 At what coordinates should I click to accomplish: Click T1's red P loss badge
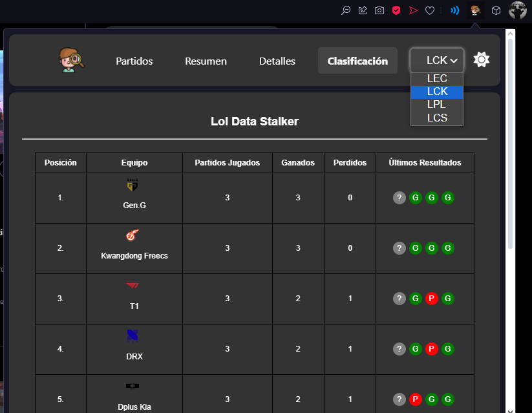click(432, 299)
